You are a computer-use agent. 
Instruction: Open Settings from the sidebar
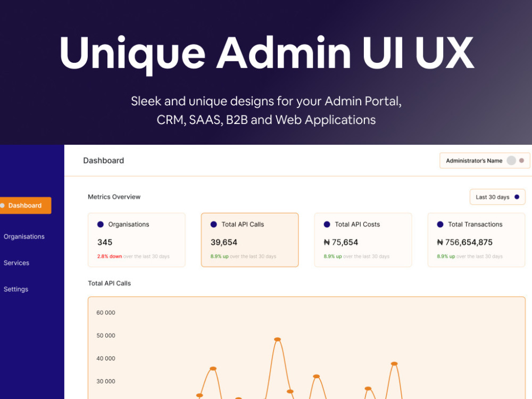16,289
